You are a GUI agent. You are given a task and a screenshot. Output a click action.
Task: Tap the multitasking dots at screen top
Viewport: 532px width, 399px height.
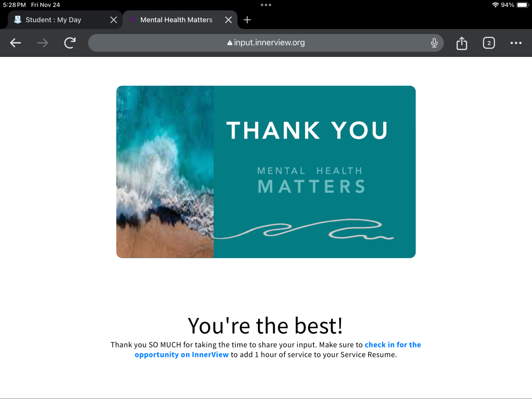click(266, 5)
